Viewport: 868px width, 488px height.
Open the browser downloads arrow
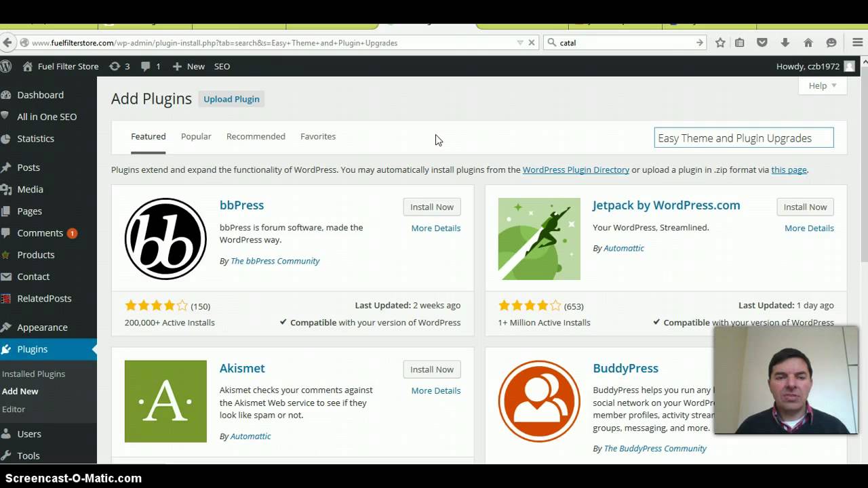pyautogui.click(x=785, y=43)
